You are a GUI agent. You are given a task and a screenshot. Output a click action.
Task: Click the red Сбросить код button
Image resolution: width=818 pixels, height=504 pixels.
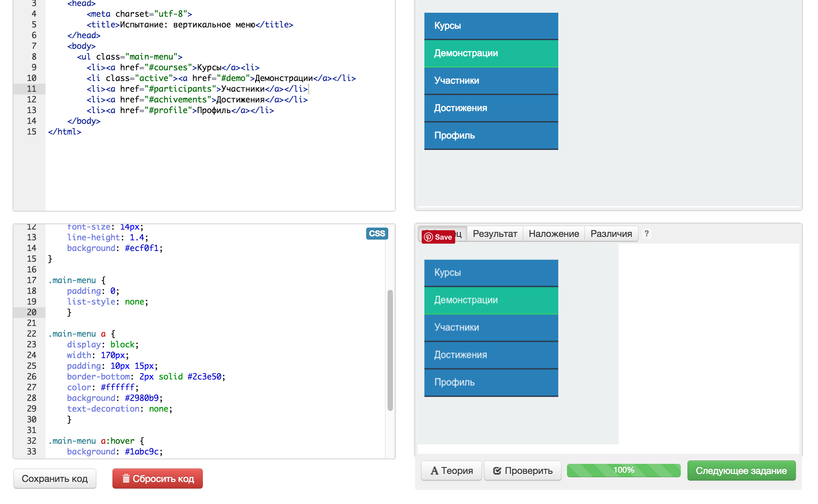(158, 479)
